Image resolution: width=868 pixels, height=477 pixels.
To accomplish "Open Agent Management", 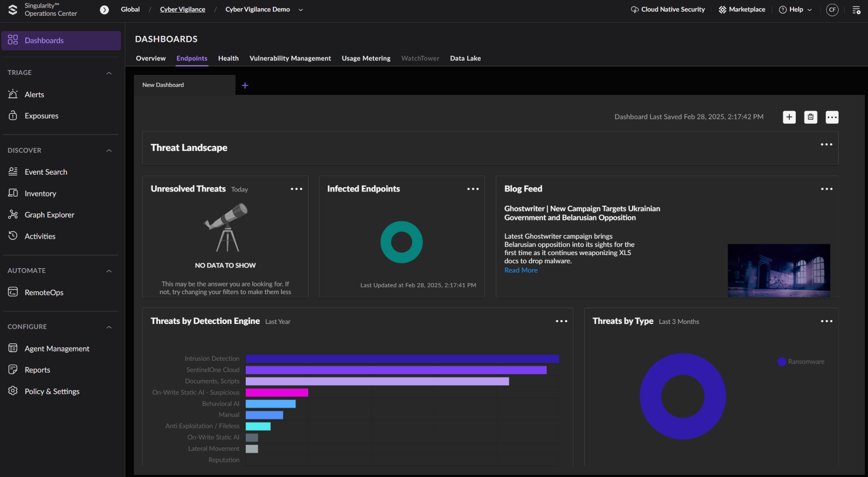I will (57, 349).
